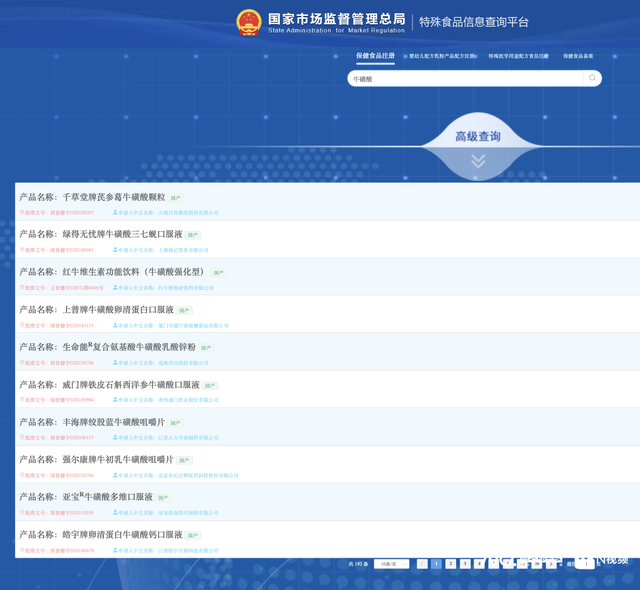Switch to 保健食品备案 tab

(578, 56)
